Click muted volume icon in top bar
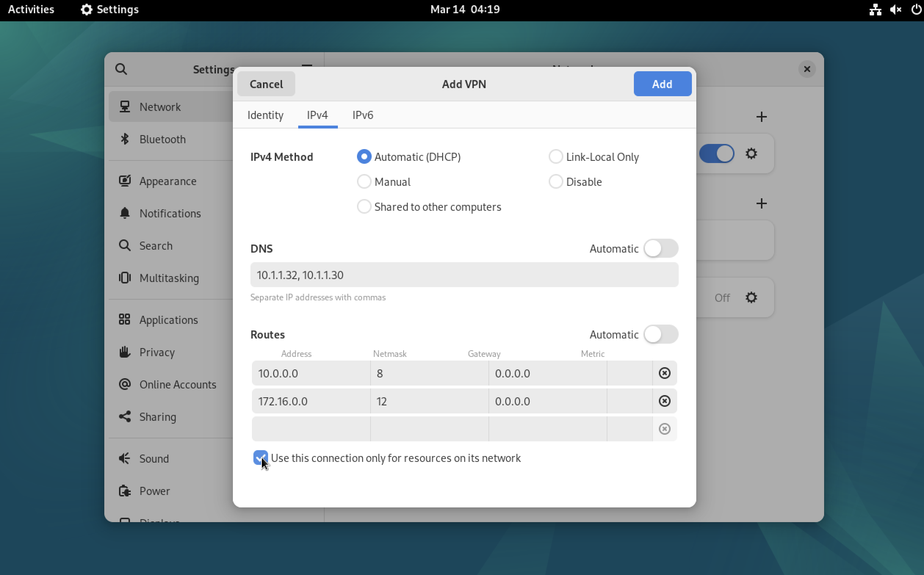 (895, 10)
